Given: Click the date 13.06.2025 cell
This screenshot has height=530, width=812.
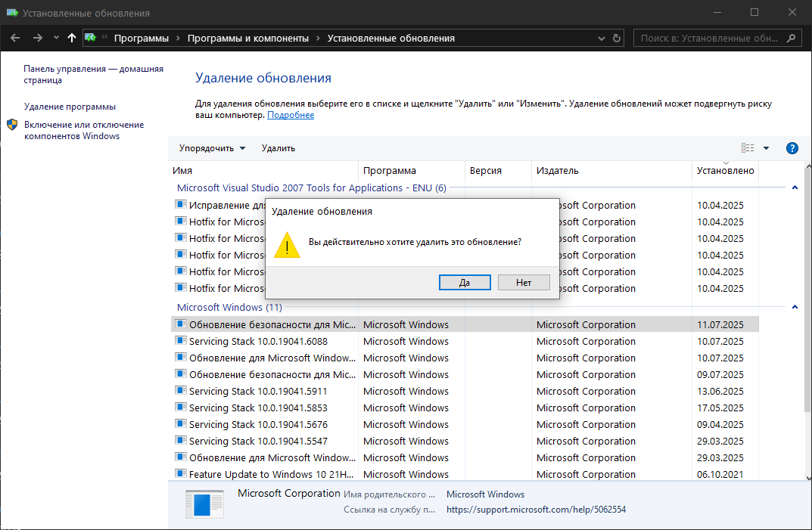Looking at the screenshot, I should (x=720, y=392).
